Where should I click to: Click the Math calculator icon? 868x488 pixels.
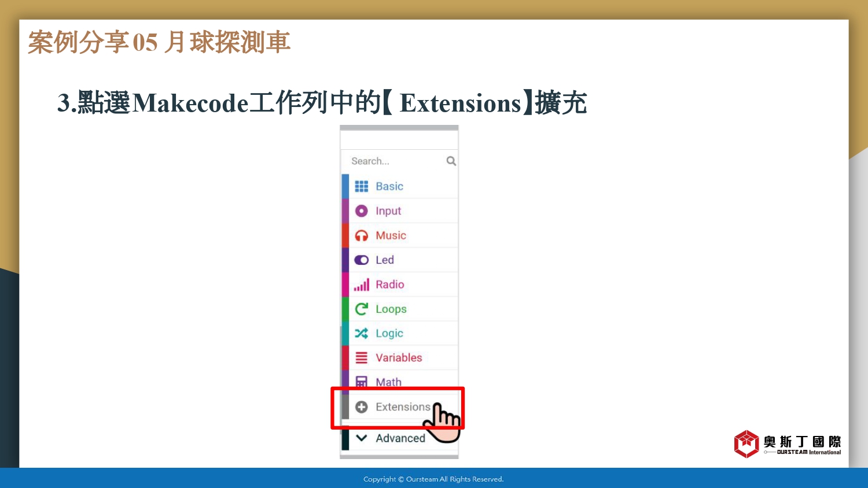tap(362, 382)
